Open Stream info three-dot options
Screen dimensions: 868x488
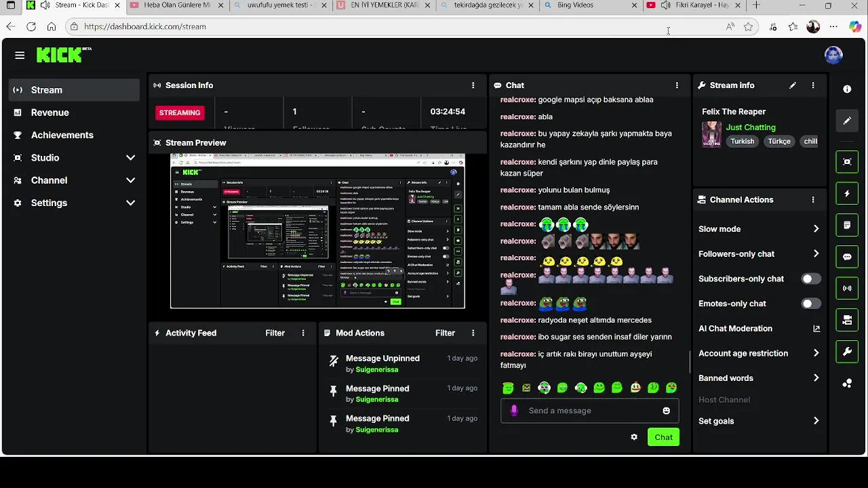[813, 85]
